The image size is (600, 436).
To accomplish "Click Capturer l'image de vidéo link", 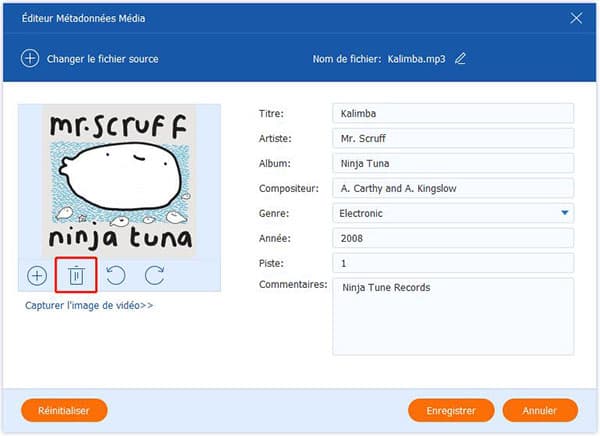I will point(89,305).
